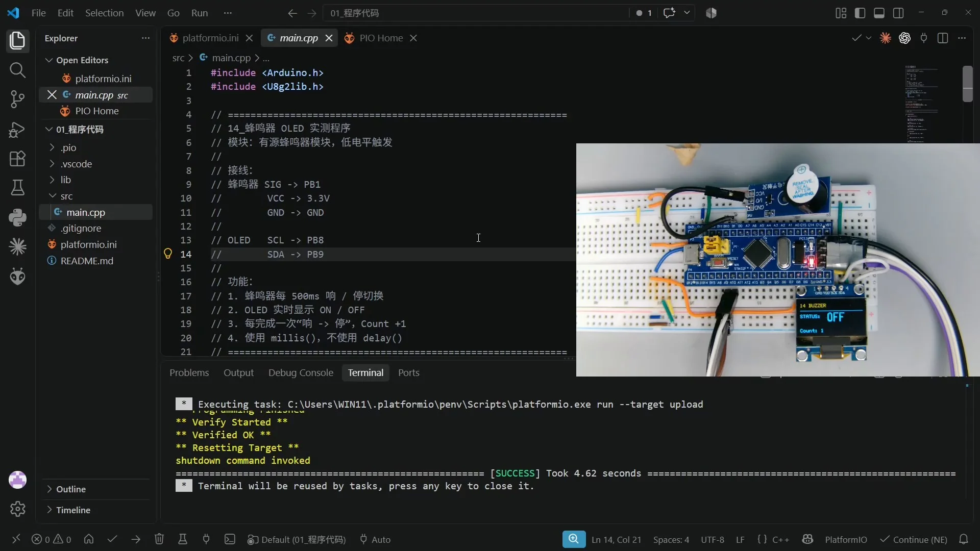
Task: Switch to the Problems panel tab
Action: click(x=189, y=373)
